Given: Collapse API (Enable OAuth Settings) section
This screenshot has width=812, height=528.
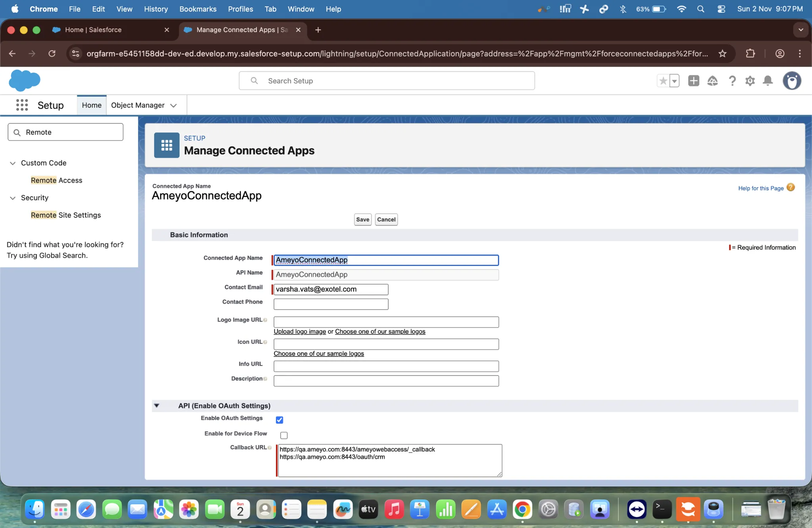Looking at the screenshot, I should pos(157,406).
